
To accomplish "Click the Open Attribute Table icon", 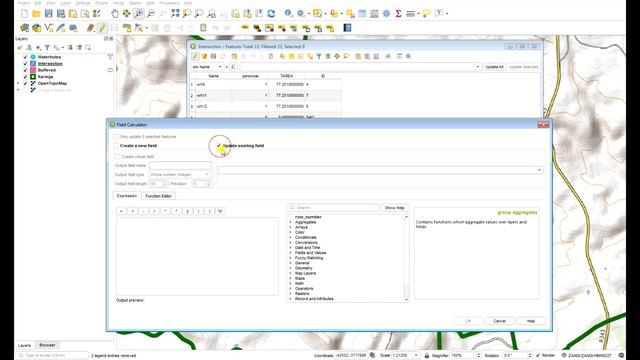I will click(362, 13).
